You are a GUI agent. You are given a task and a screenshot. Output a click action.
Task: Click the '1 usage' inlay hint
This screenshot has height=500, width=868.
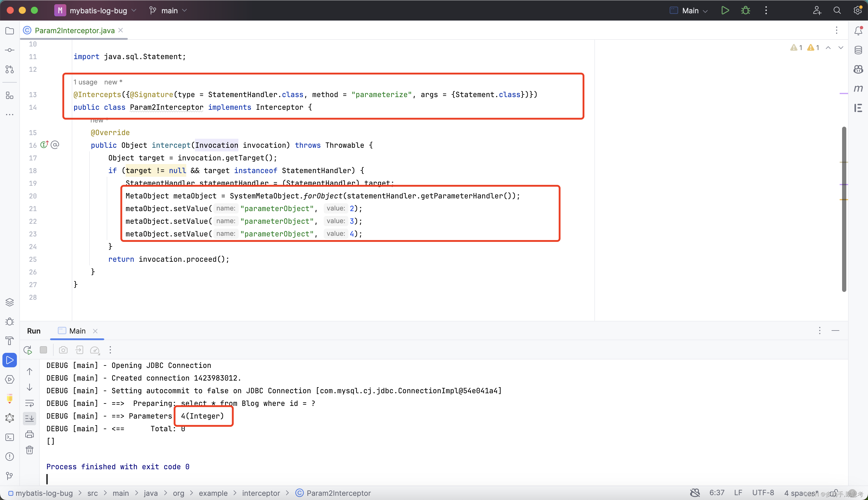(86, 82)
